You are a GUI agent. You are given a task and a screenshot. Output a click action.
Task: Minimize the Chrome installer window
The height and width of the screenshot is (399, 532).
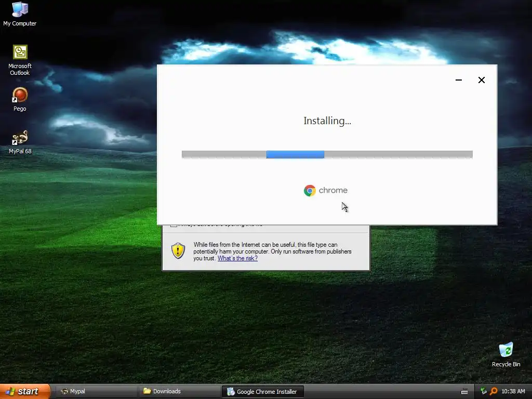pos(459,80)
